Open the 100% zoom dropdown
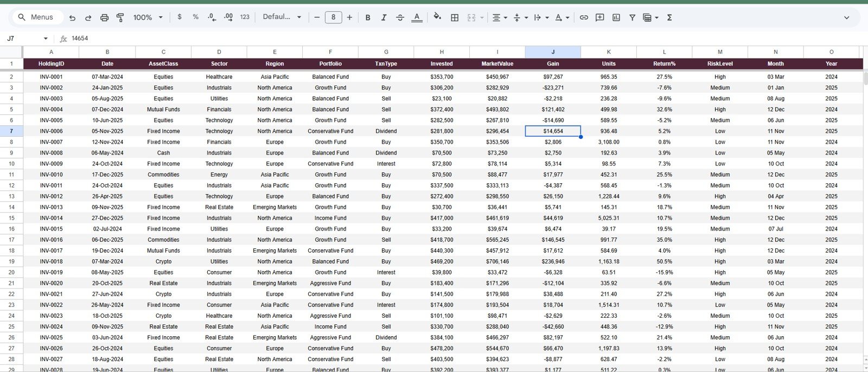The image size is (868, 372). 148,17
